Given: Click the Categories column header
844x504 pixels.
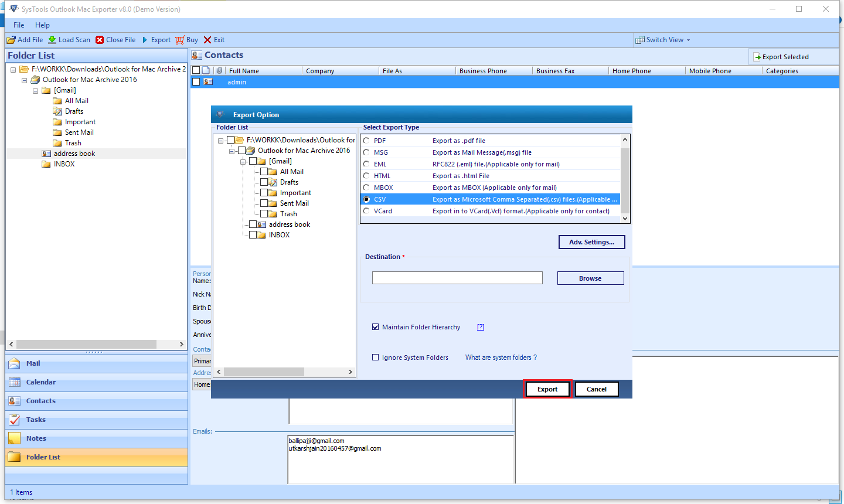Looking at the screenshot, I should coord(800,70).
